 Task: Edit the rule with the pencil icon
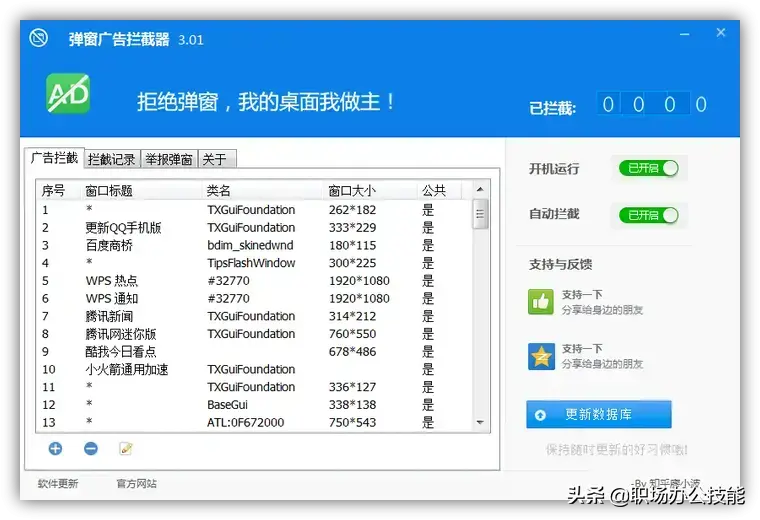click(x=126, y=449)
